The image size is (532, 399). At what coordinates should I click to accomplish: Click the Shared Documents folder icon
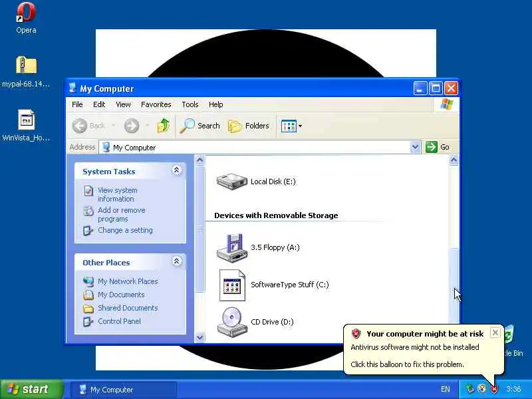(x=88, y=308)
